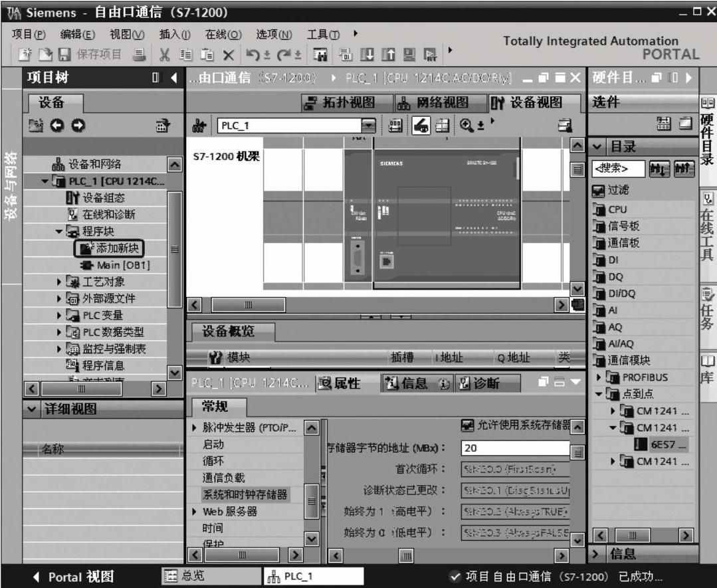The height and width of the screenshot is (588, 717).
Task: Open the PLC_1 device dropdown
Action: coord(368,126)
